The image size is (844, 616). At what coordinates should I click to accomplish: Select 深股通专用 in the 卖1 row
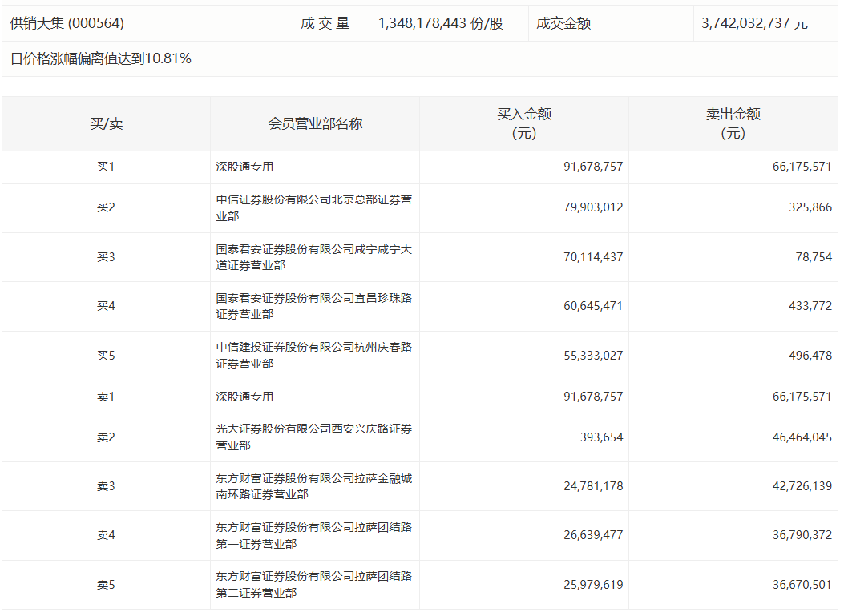click(244, 397)
